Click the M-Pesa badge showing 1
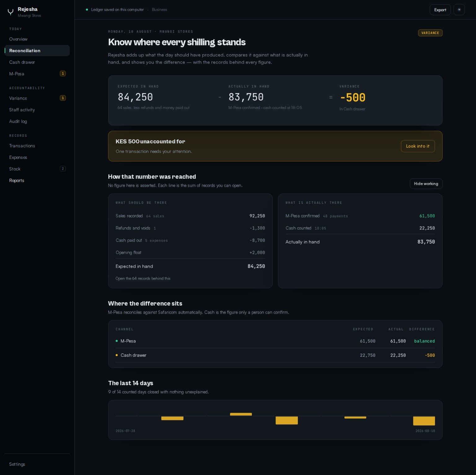This screenshot has width=476, height=475. (63, 74)
